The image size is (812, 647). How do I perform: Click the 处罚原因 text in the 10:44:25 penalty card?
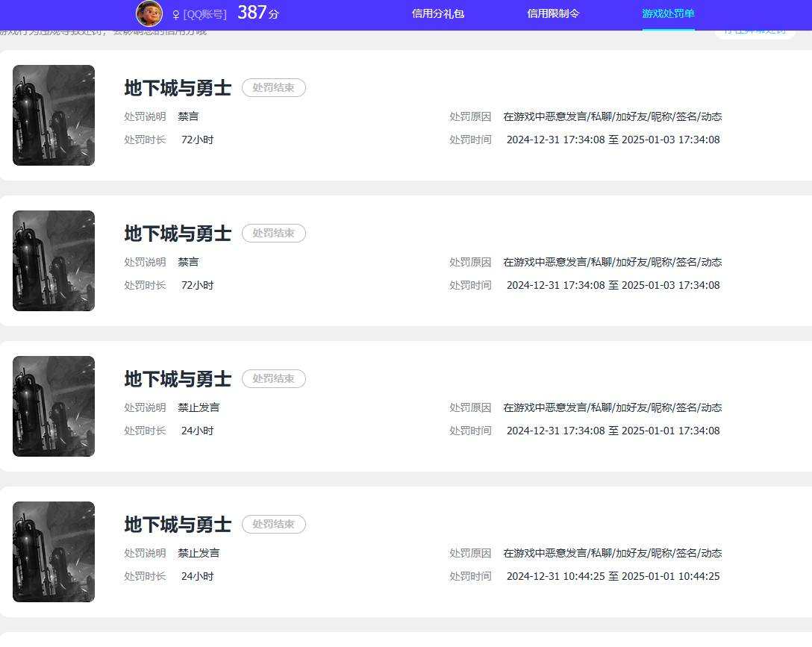click(x=613, y=553)
